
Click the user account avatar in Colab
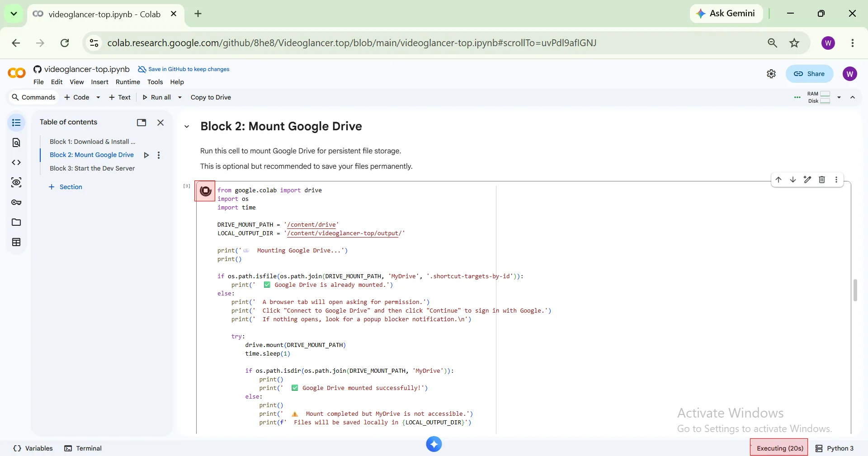point(850,74)
